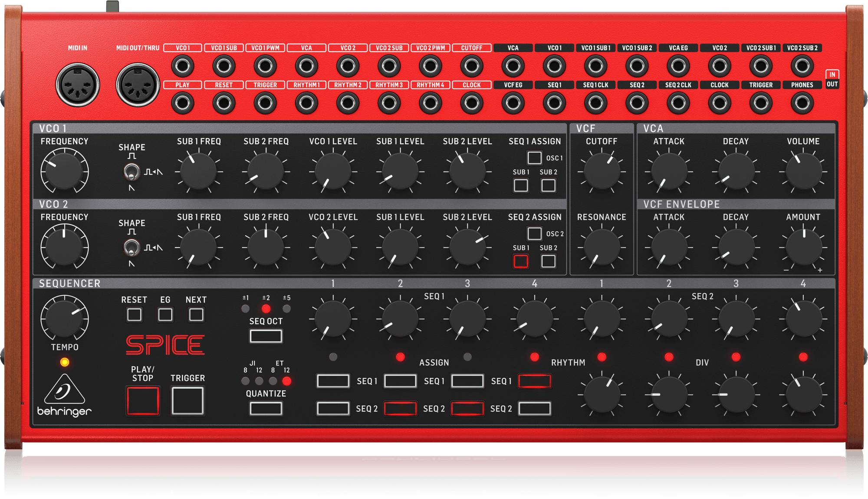Click the RHYTHM 4 input jack

[431, 103]
